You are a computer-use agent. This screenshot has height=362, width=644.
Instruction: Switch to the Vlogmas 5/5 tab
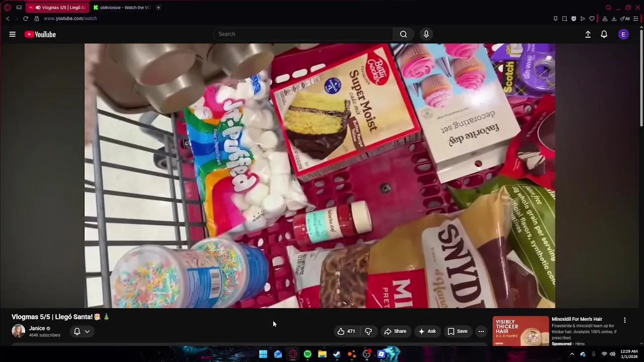point(58,8)
